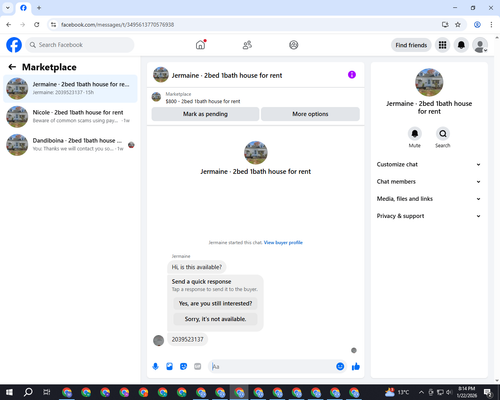The width and height of the screenshot is (500, 400).
Task: Open the taskbar clock and date
Action: click(467, 392)
